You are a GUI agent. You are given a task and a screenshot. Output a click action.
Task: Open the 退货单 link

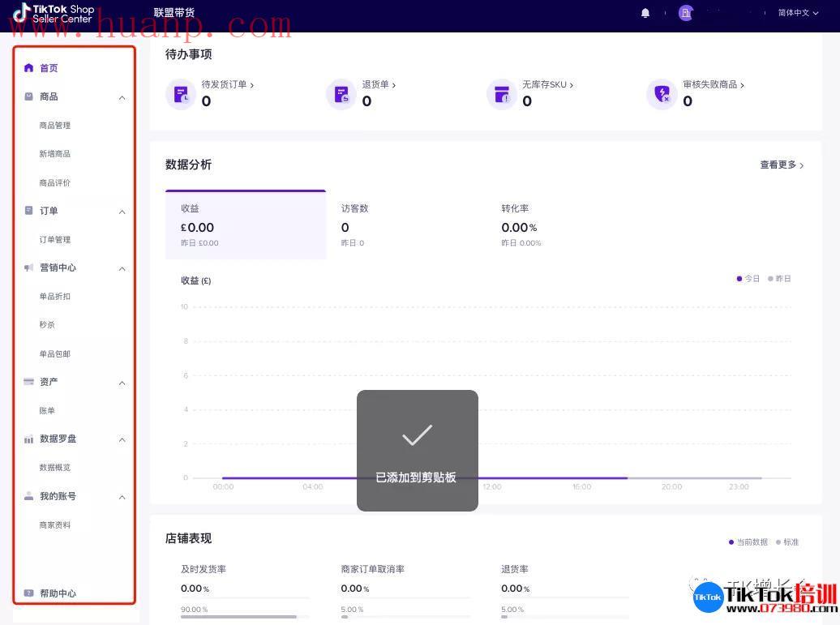click(379, 84)
